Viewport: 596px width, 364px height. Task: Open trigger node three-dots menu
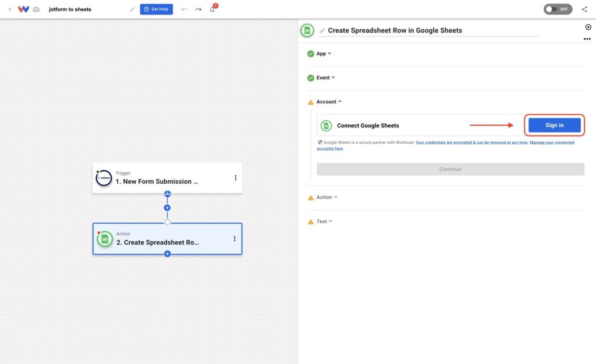(235, 177)
